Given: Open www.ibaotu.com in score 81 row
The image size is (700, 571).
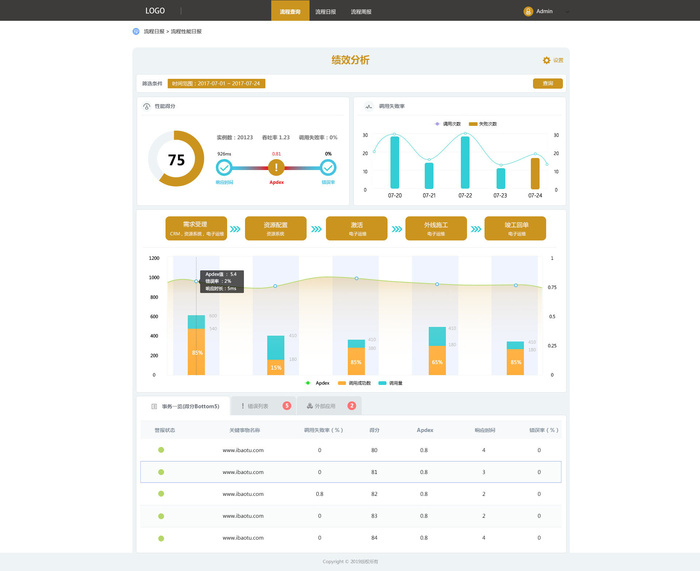Looking at the screenshot, I should (243, 472).
